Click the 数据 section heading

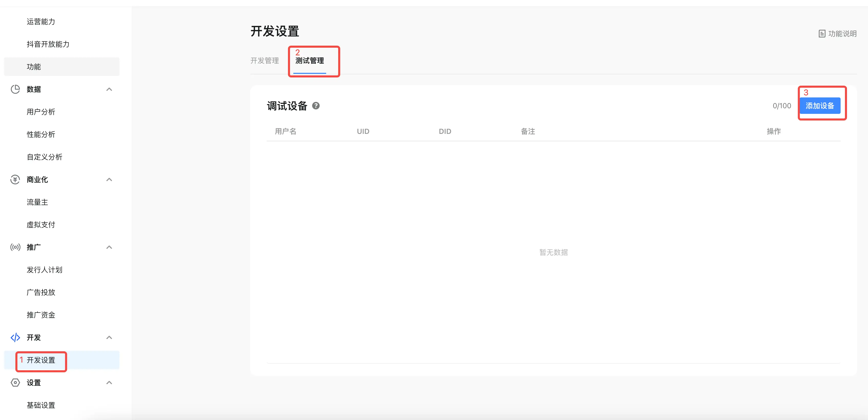[34, 89]
